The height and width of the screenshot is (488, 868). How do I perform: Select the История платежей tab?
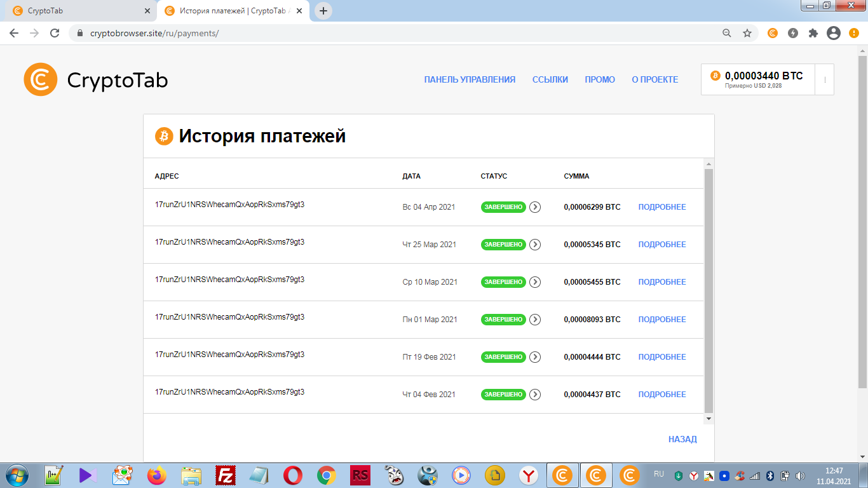point(233,11)
